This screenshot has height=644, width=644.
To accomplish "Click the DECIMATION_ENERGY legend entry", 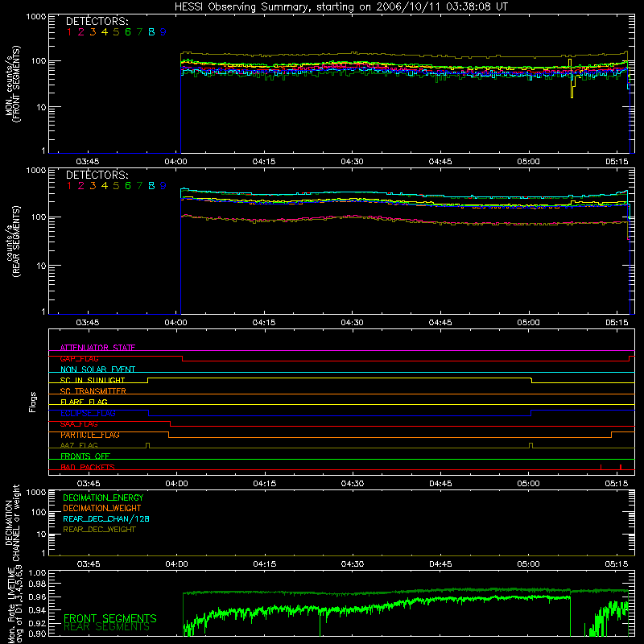I will coord(103,497).
